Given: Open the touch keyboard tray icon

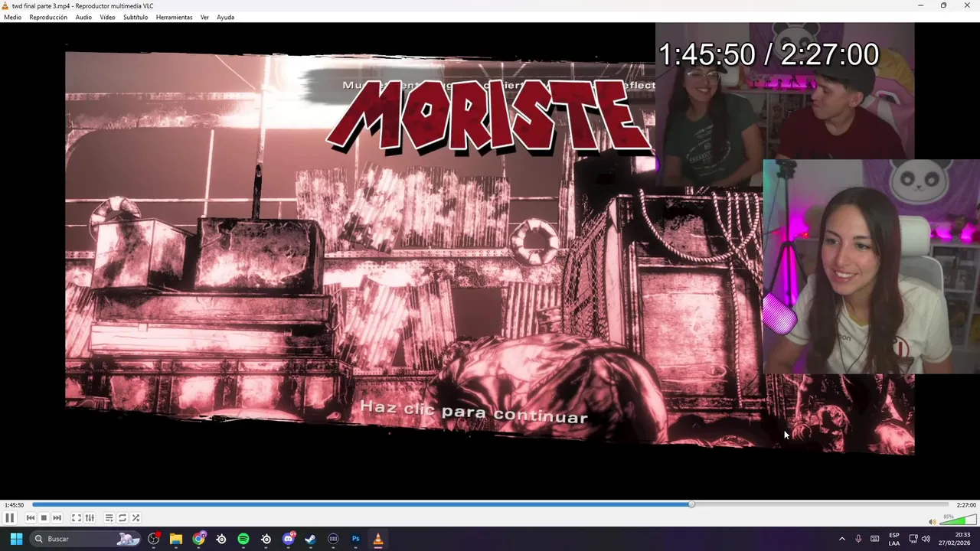Looking at the screenshot, I should click(874, 539).
